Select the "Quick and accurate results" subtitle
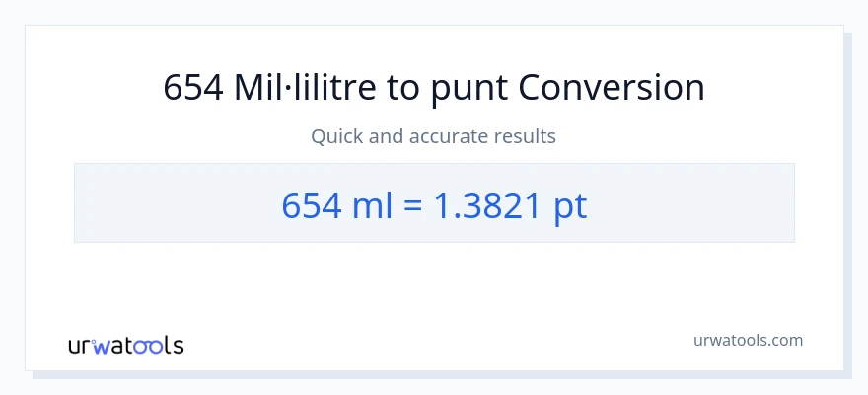This screenshot has width=868, height=395. 434,136
